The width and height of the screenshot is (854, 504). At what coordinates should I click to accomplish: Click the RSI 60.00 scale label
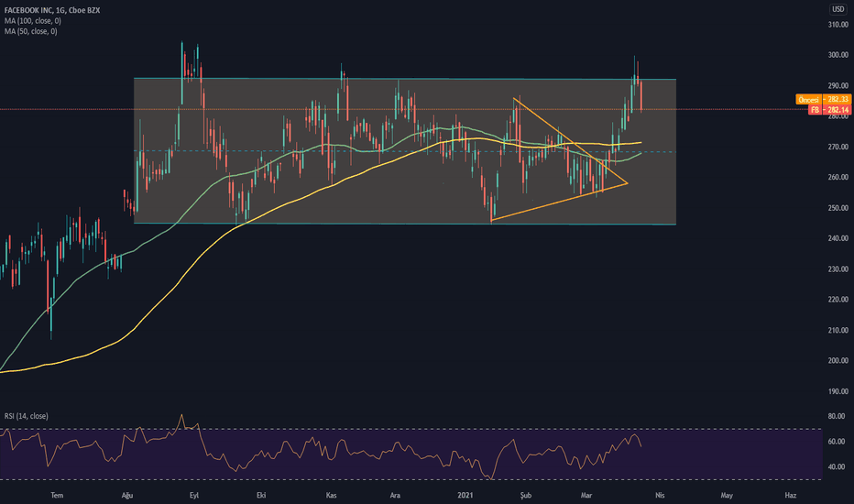837,442
